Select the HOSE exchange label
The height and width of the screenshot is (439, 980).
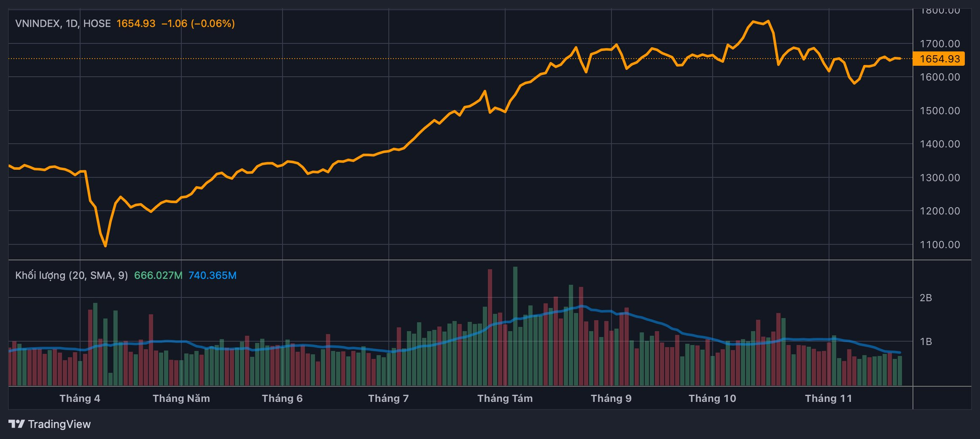tap(97, 23)
